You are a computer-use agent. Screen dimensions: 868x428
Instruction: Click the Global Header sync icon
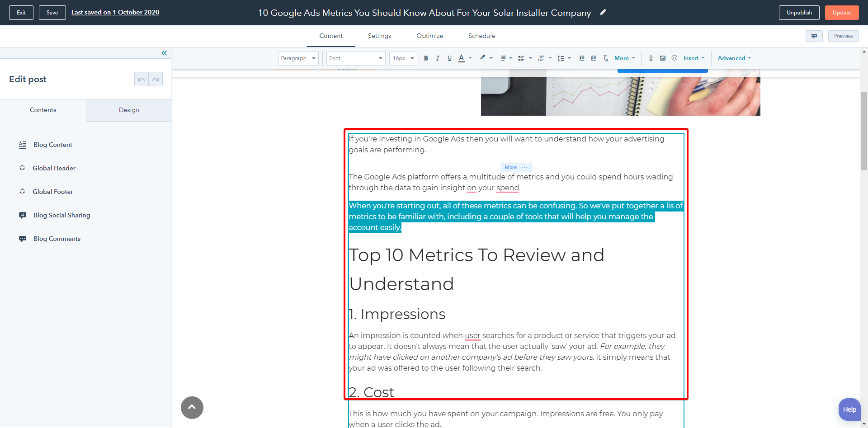pos(22,168)
